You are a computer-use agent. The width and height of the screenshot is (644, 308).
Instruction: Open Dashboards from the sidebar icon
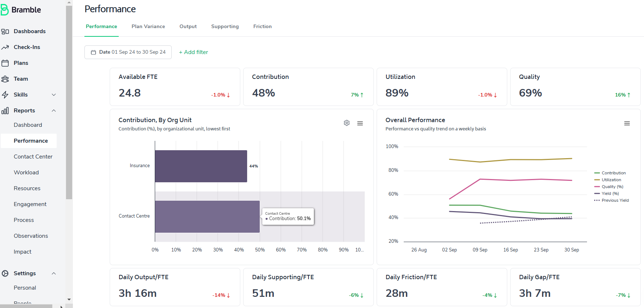[5, 31]
